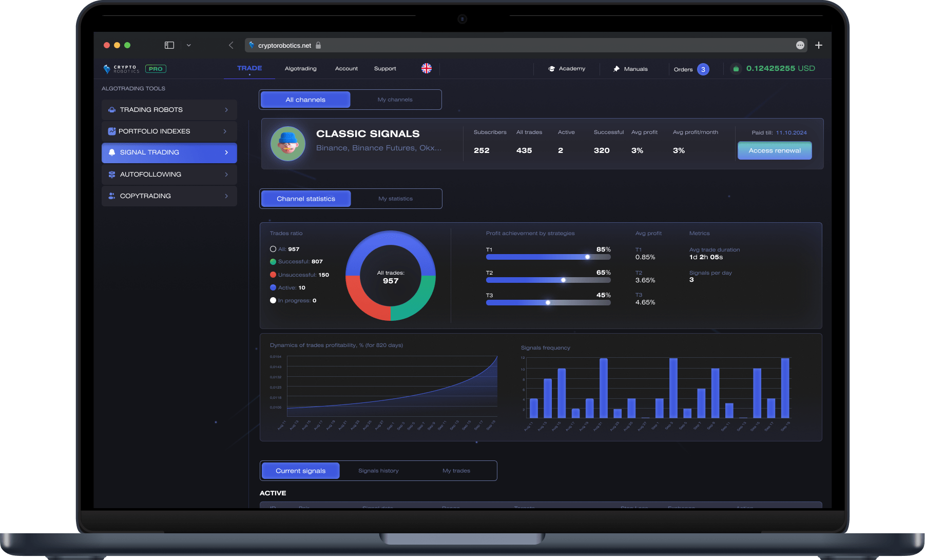The width and height of the screenshot is (925, 560).
Task: Click the T1 profit achievement slider handle
Action: pos(587,257)
